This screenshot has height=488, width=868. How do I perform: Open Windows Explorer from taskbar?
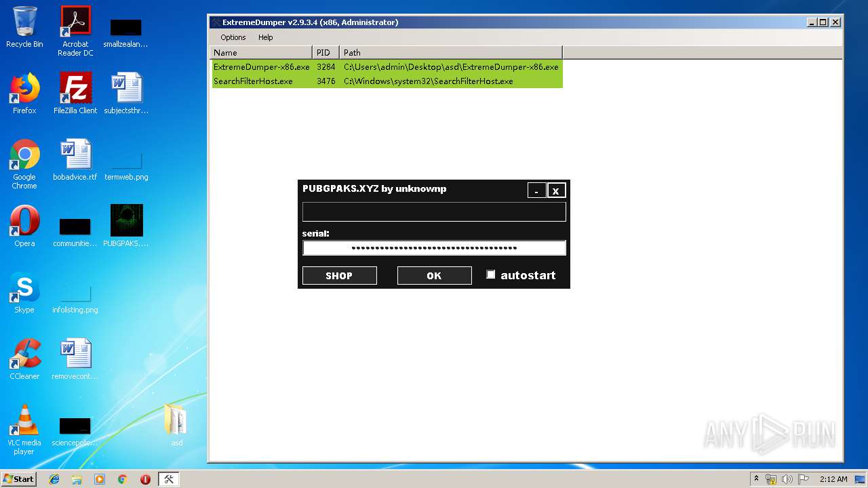pos(77,479)
